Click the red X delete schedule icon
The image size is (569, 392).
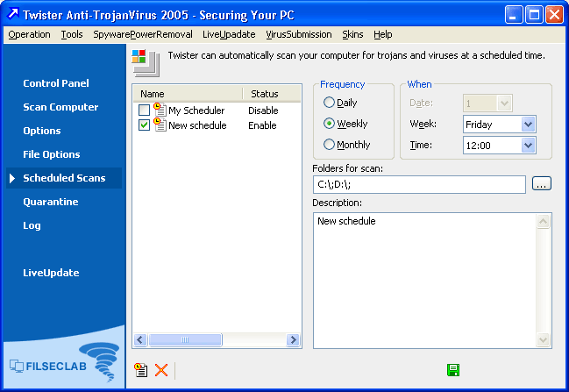[161, 370]
